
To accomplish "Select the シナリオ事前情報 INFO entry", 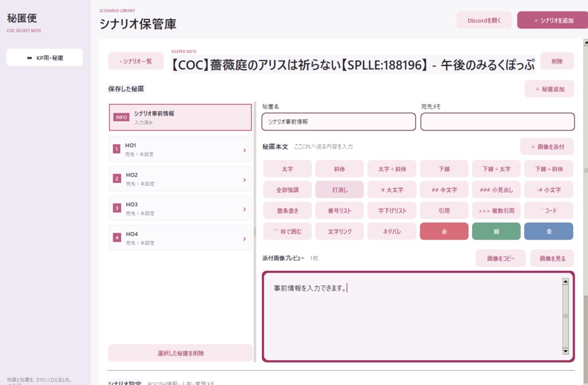I will pyautogui.click(x=180, y=117).
